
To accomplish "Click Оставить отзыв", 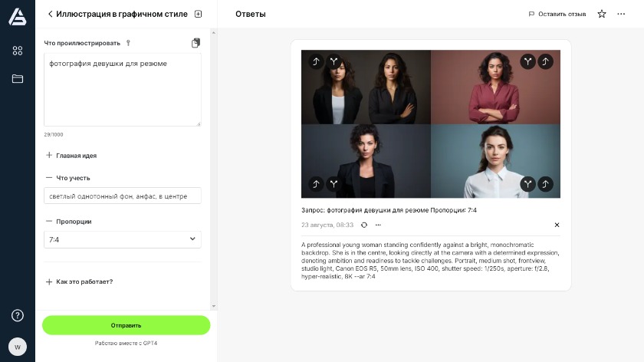I will [557, 14].
